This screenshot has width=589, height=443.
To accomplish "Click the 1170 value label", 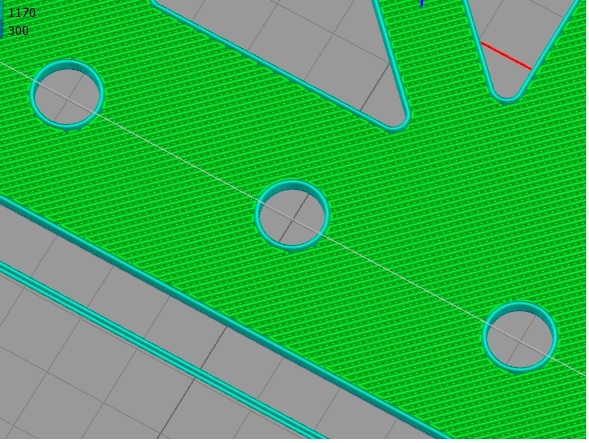I will (22, 13).
